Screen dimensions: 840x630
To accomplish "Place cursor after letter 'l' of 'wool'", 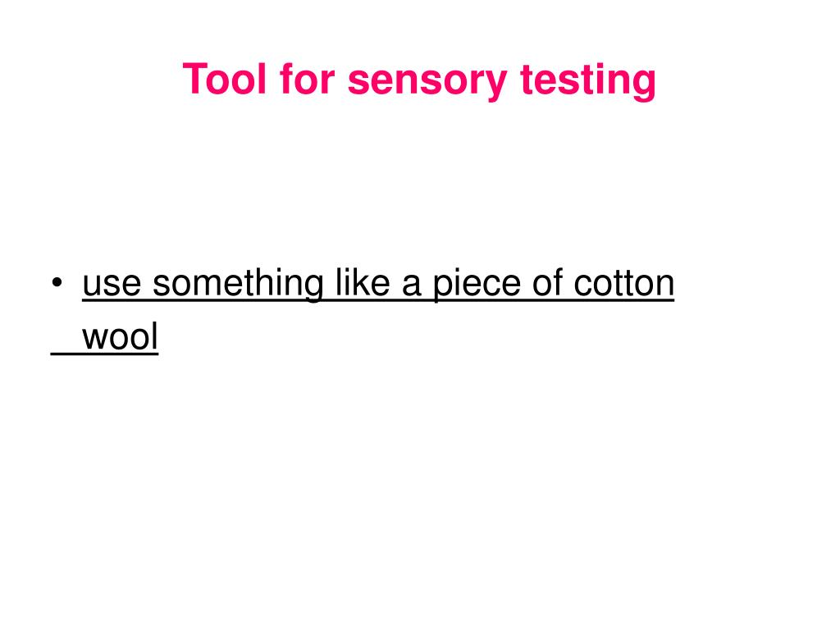I will pos(158,337).
